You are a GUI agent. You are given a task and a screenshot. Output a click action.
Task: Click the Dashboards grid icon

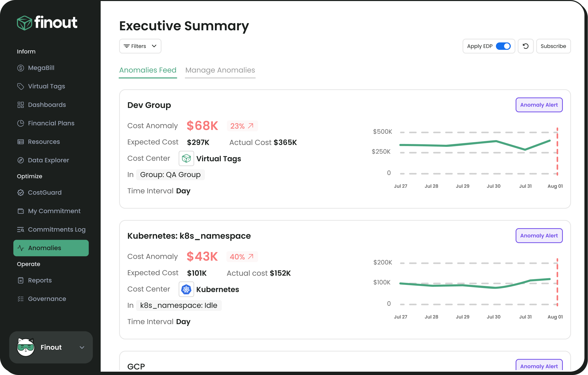click(x=20, y=104)
